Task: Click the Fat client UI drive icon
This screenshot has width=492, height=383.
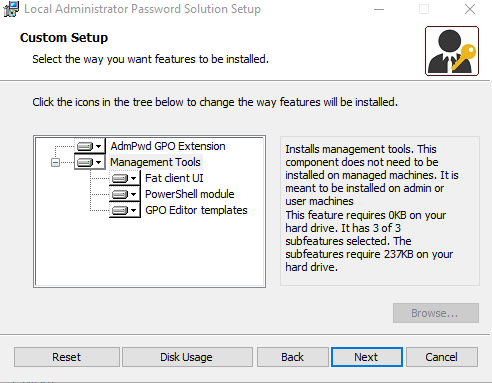Action: [120, 178]
